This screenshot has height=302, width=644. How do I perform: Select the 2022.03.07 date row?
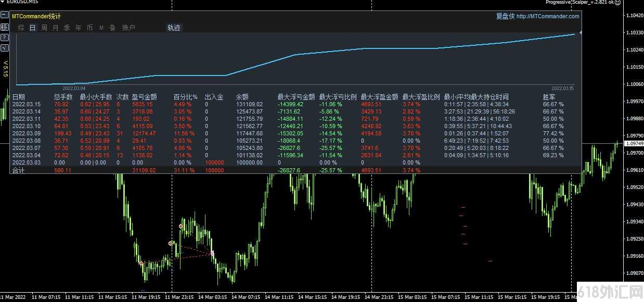tap(26, 148)
